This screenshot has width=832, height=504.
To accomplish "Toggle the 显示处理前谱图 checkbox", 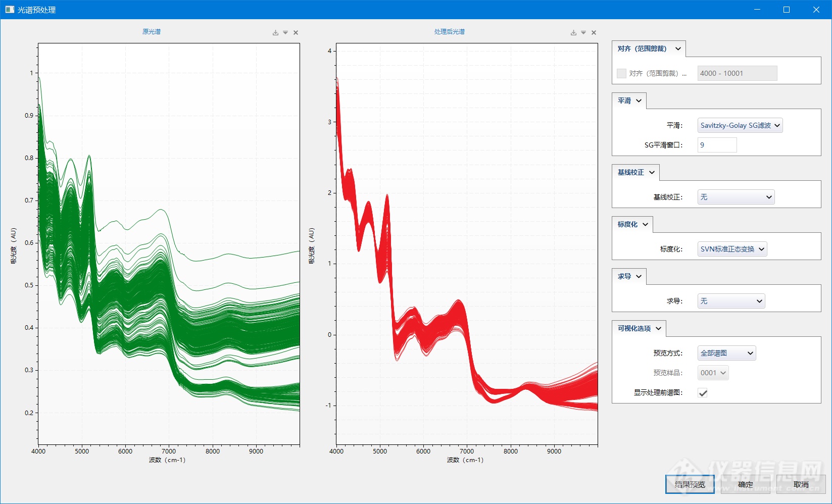I will (x=703, y=392).
